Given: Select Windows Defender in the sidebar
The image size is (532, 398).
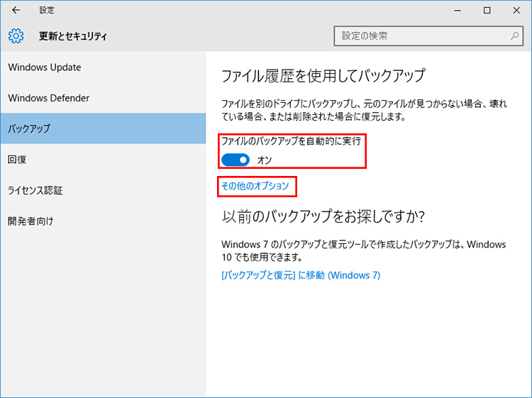Looking at the screenshot, I should click(x=49, y=98).
